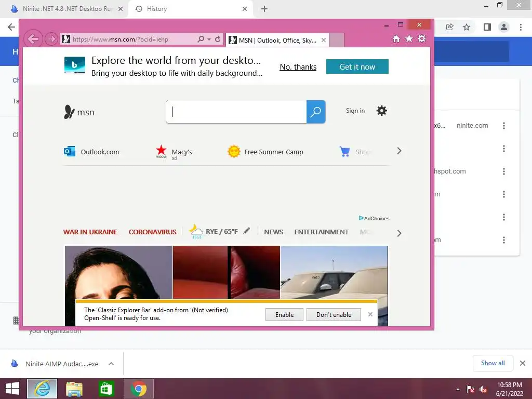Open File Explorer from the taskbar
Screen dimensions: 532x399
74,389
